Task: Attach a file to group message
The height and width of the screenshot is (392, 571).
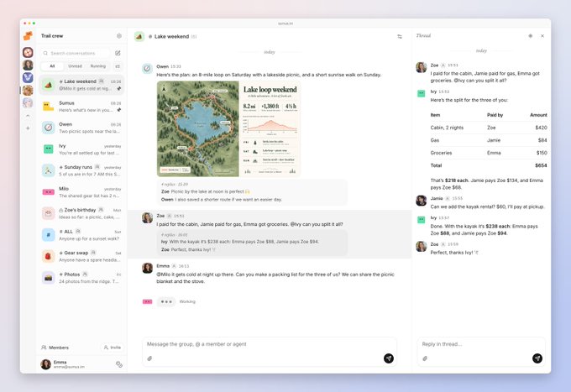Action: [149, 358]
